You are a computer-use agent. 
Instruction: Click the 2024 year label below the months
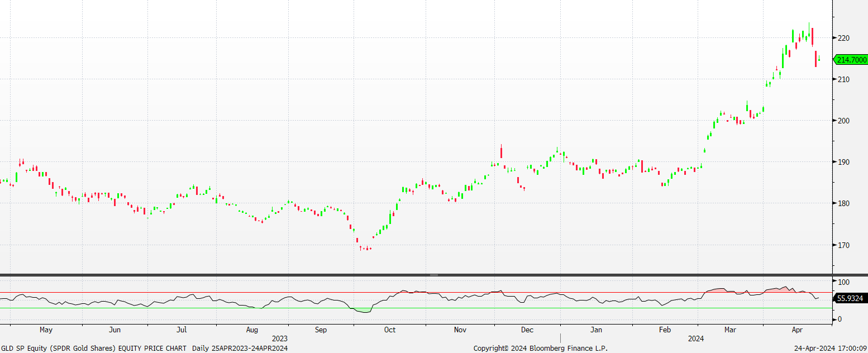coord(696,338)
